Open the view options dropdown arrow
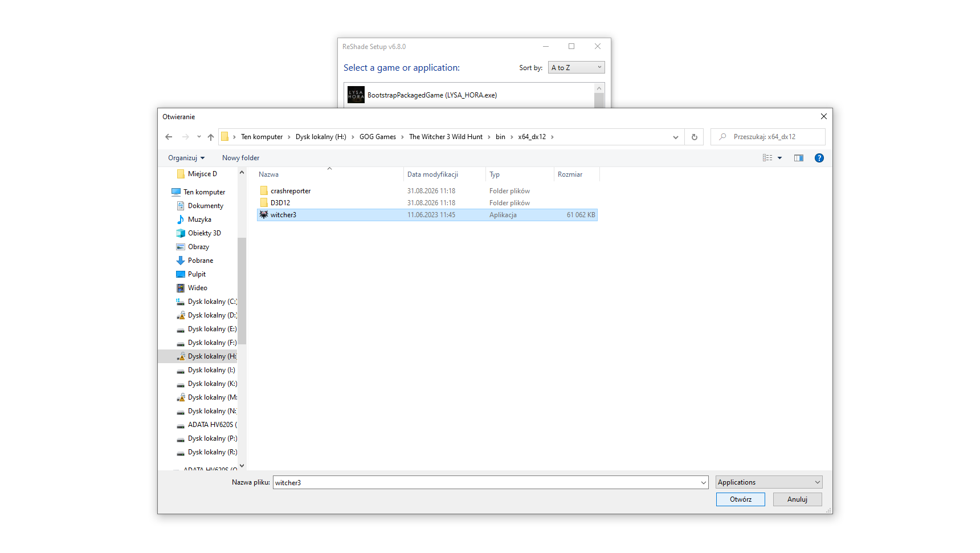 coord(780,158)
